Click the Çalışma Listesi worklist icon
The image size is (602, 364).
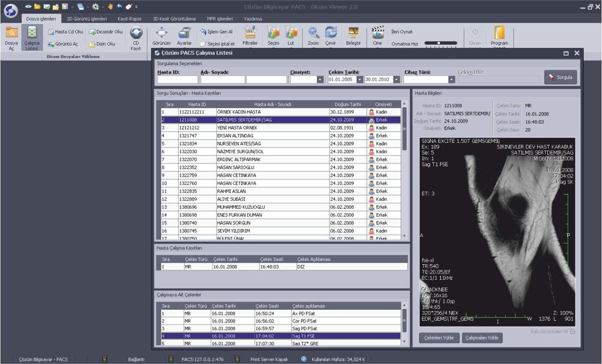click(32, 37)
